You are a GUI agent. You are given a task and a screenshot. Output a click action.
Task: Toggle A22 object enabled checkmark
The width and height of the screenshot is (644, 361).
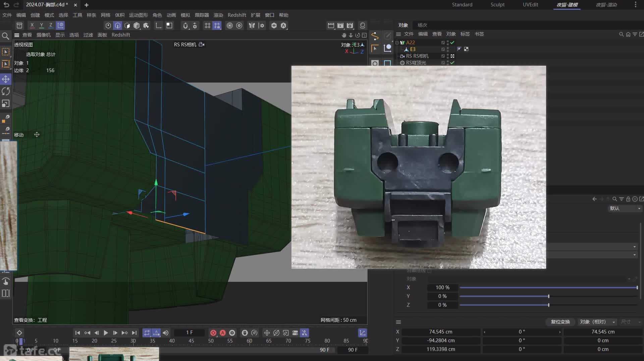coord(452,43)
